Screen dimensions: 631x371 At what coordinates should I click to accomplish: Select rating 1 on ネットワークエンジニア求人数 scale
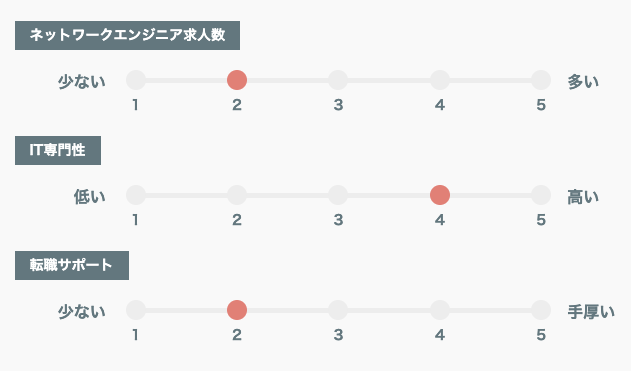[x=136, y=80]
